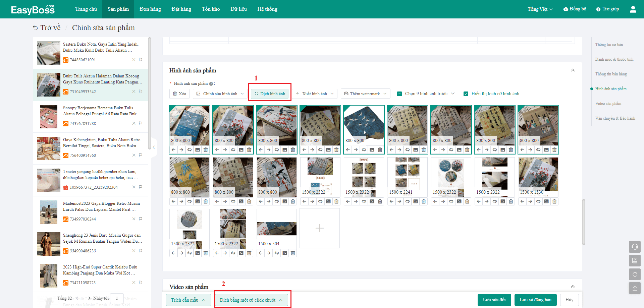This screenshot has width=644, height=308.
Task: Expand the Chỉnh sửa hình ảnh dropdown
Action: tap(220, 94)
